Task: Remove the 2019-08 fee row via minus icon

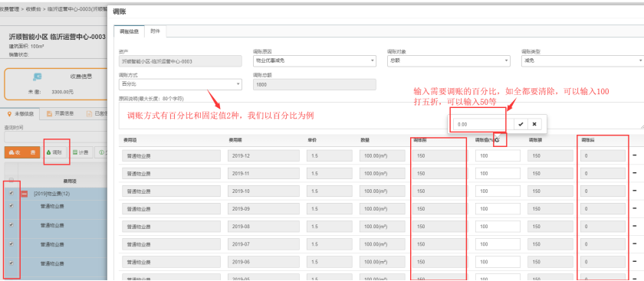Action: (635, 227)
